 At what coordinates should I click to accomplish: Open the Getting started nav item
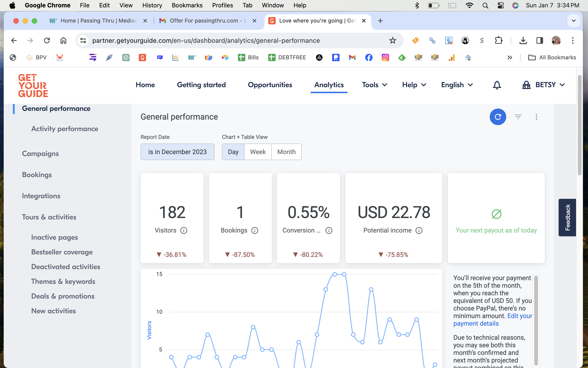click(201, 85)
